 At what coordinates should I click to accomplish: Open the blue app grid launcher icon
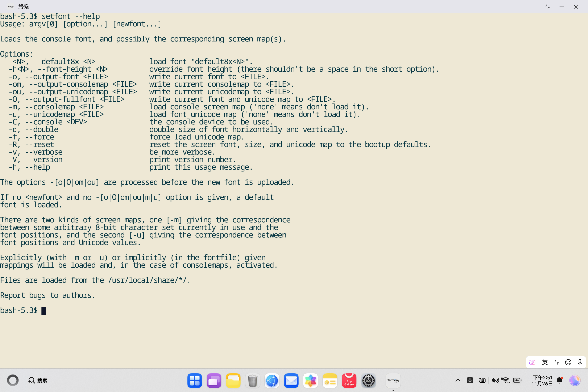click(194, 381)
